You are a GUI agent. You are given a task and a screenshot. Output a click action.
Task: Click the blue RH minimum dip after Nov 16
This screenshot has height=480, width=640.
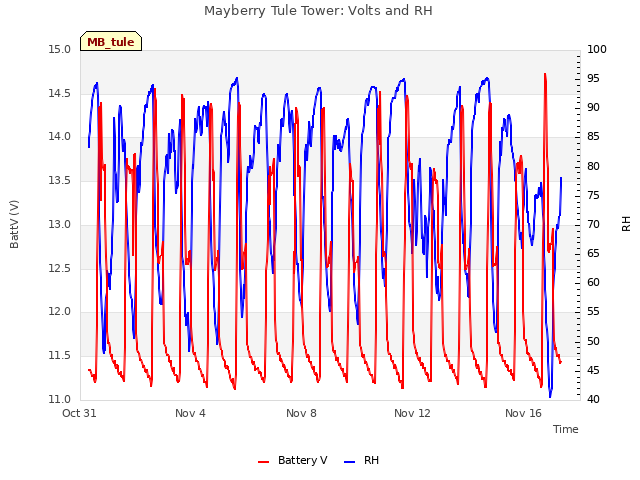(x=550, y=395)
